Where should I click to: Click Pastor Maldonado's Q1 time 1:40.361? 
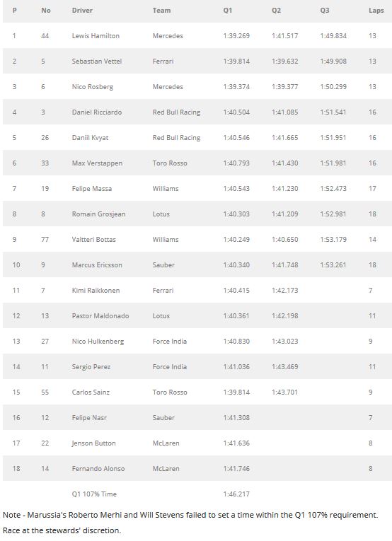pyautogui.click(x=236, y=316)
